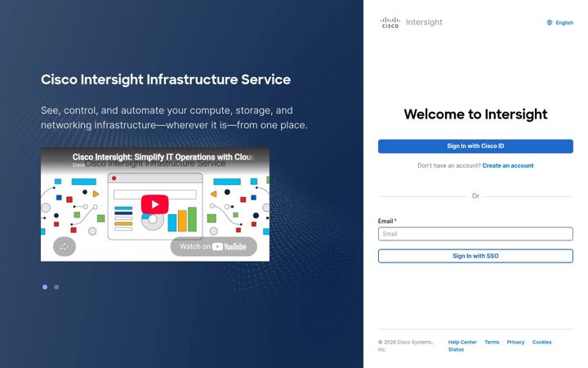The image size is (588, 368).
Task: Click the copyright Cisco Systems text
Action: click(x=405, y=346)
